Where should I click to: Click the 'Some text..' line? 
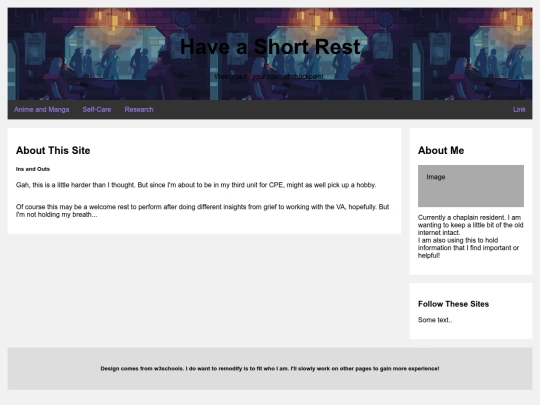click(x=435, y=320)
